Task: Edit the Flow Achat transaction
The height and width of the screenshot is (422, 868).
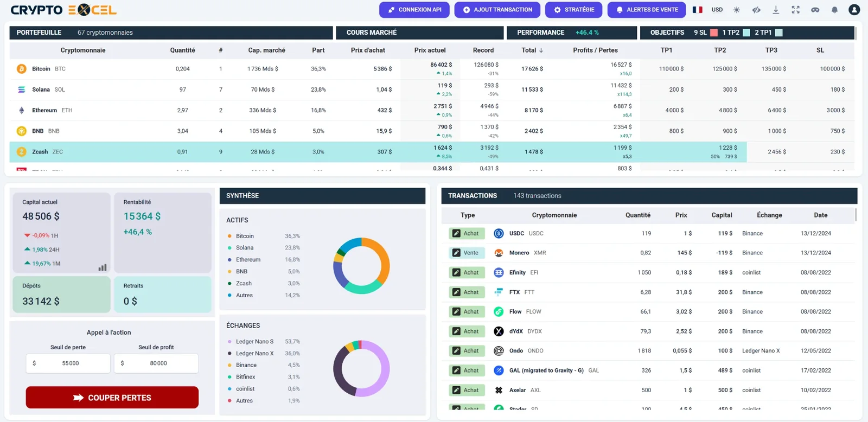Action: 466,311
